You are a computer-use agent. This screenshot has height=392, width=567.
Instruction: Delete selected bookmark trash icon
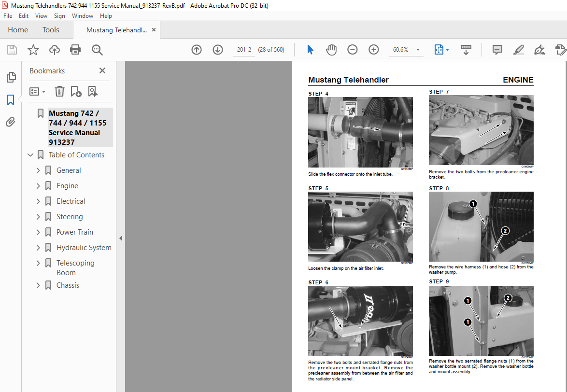(x=59, y=91)
